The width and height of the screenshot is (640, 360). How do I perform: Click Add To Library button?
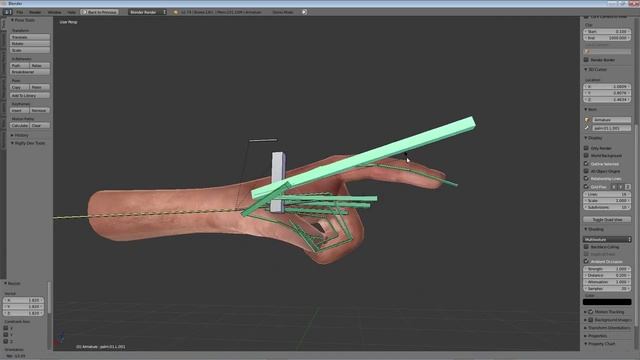click(x=30, y=96)
